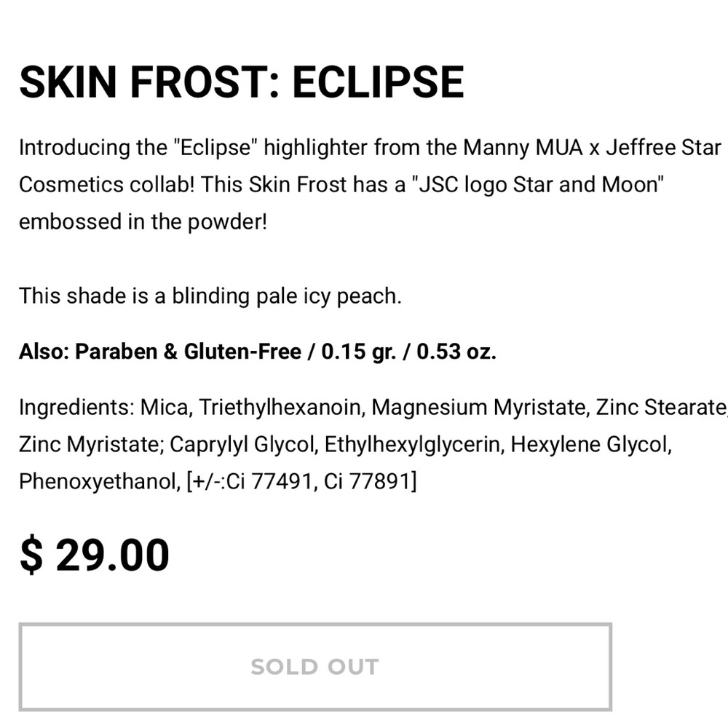
Task: Click the blinding pale icy peach shade description
Action: click(287, 296)
